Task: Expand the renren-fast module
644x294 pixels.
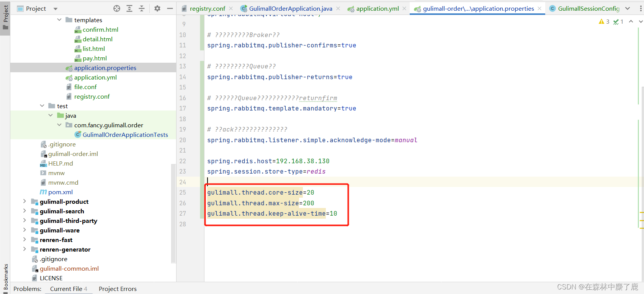Action: [x=25, y=239]
